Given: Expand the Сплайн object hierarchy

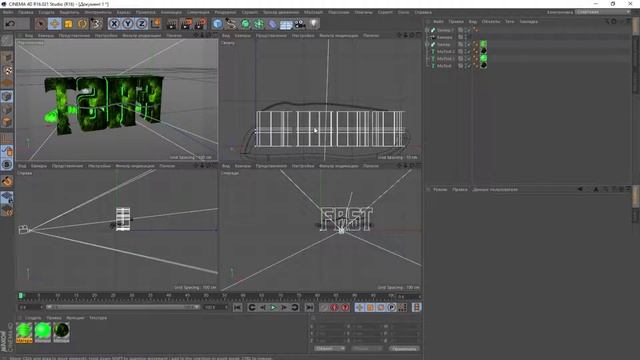Looking at the screenshot, I should [x=427, y=44].
